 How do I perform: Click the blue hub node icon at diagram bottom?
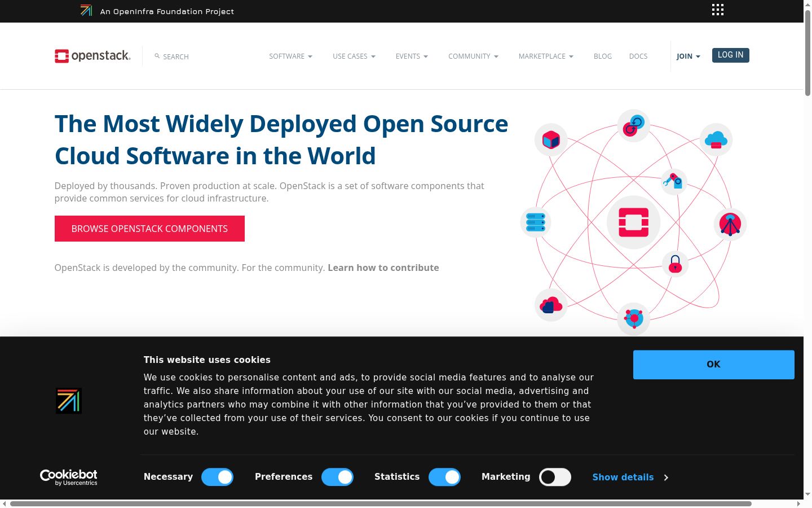[634, 318]
